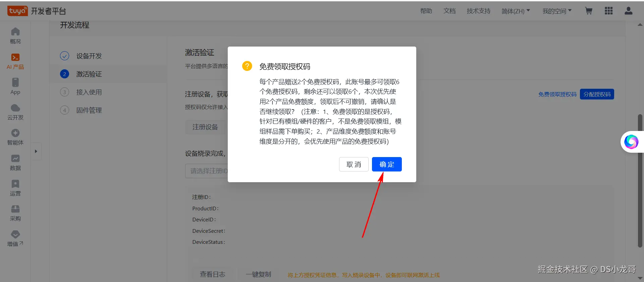The image size is (644, 282).
Task: Click the DeviceSecret label
Action: click(x=209, y=231)
